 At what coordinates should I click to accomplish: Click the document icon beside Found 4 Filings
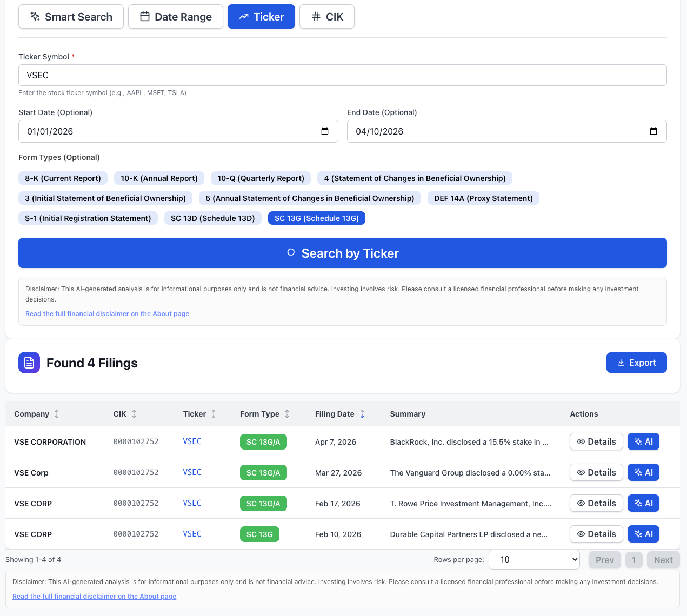tap(29, 363)
